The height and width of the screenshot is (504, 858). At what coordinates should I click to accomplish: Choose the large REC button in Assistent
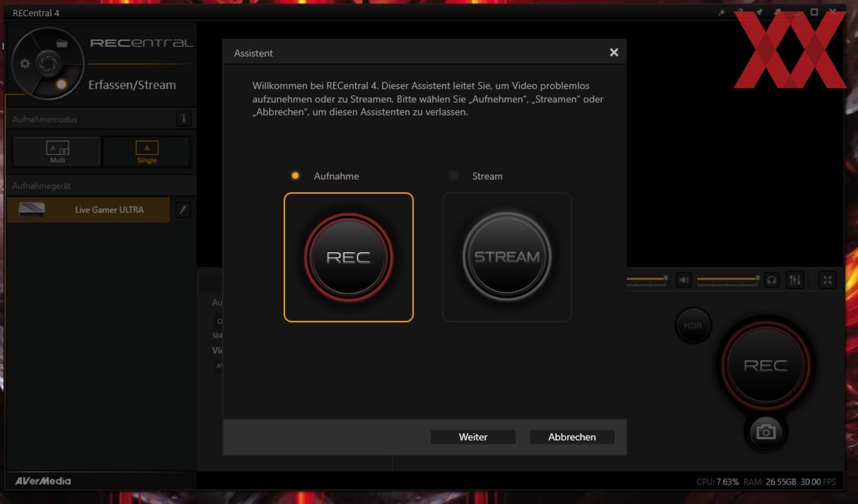348,257
